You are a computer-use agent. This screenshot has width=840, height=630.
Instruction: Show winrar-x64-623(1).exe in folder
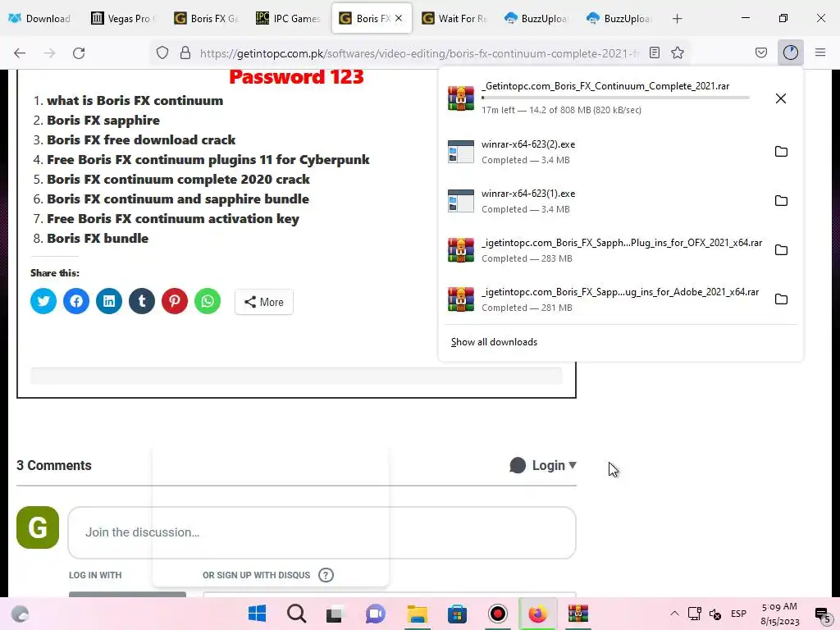[781, 201]
